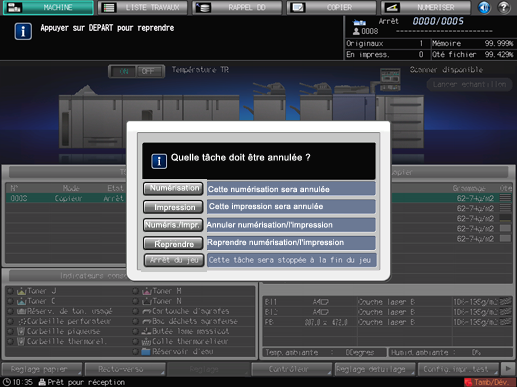
Task: Click Lancer échantillon button
Action: [x=469, y=85]
